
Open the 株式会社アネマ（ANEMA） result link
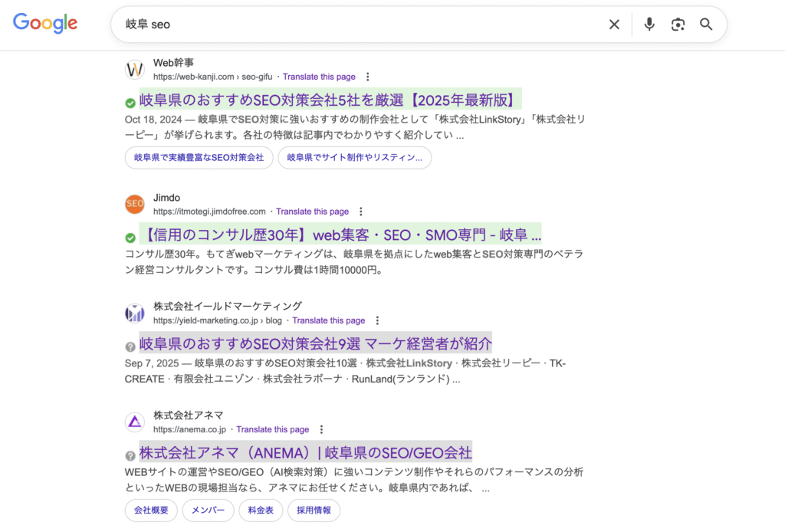304,452
